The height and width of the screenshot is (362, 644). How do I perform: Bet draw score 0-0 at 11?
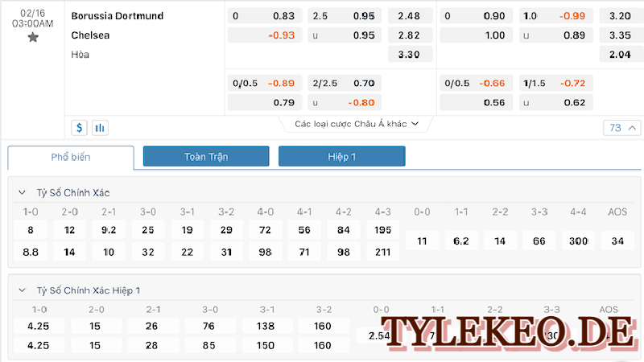click(x=422, y=241)
